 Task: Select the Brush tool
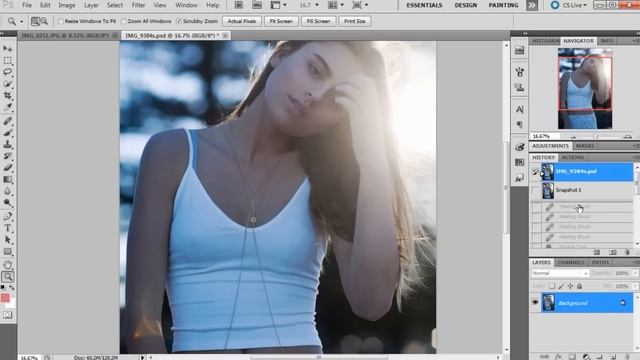8,133
